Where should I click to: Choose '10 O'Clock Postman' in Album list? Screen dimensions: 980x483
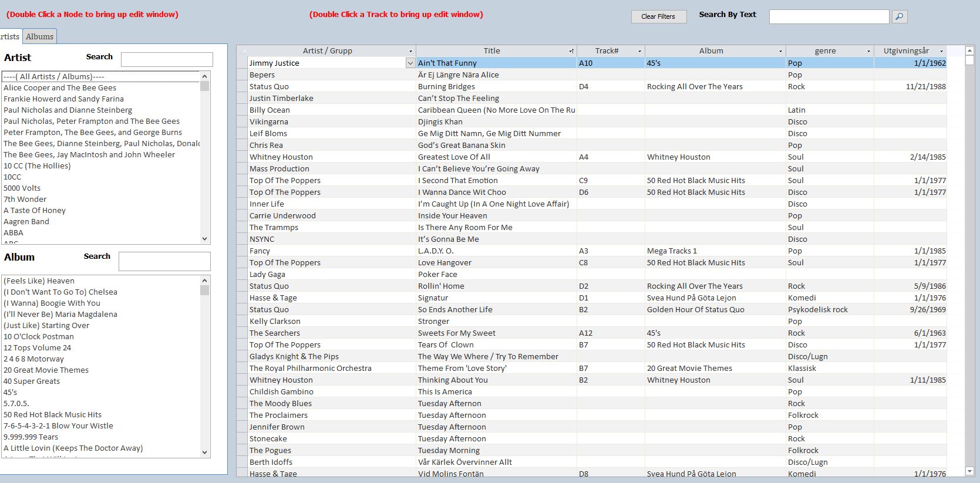pos(101,336)
